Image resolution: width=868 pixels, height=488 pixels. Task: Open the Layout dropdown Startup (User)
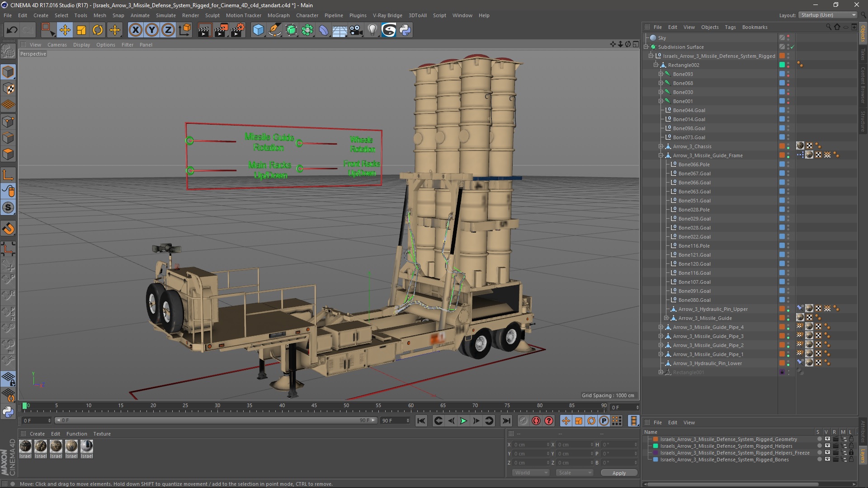coord(828,15)
